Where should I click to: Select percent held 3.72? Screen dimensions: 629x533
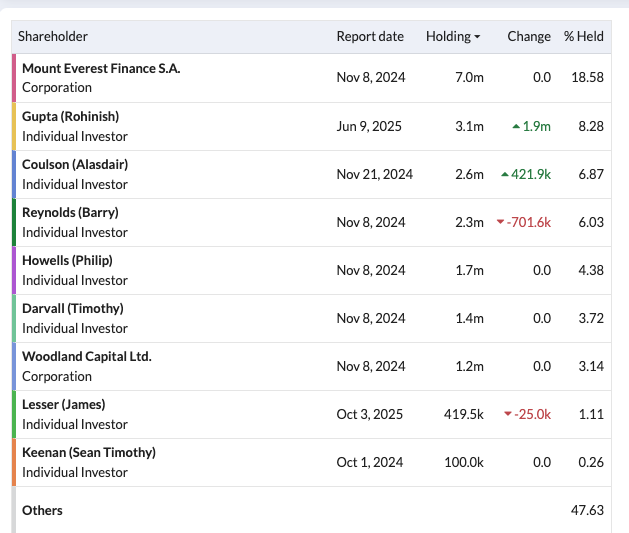591,318
